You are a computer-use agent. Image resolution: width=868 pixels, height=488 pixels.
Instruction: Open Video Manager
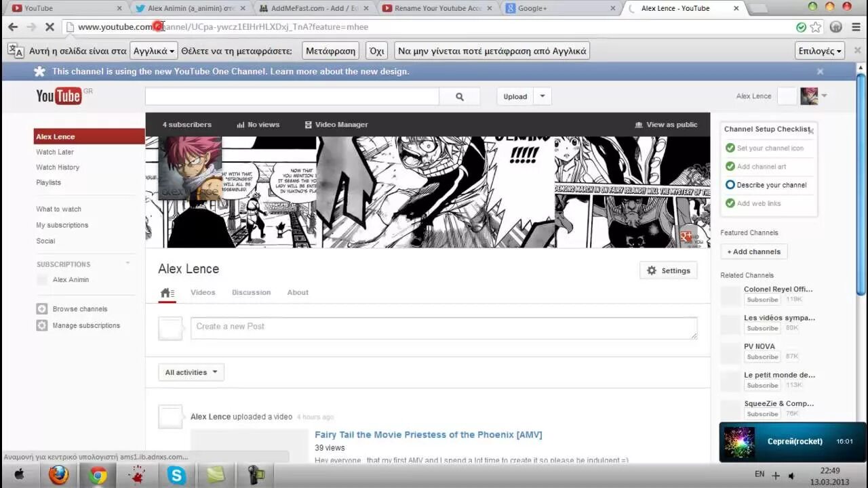point(336,125)
